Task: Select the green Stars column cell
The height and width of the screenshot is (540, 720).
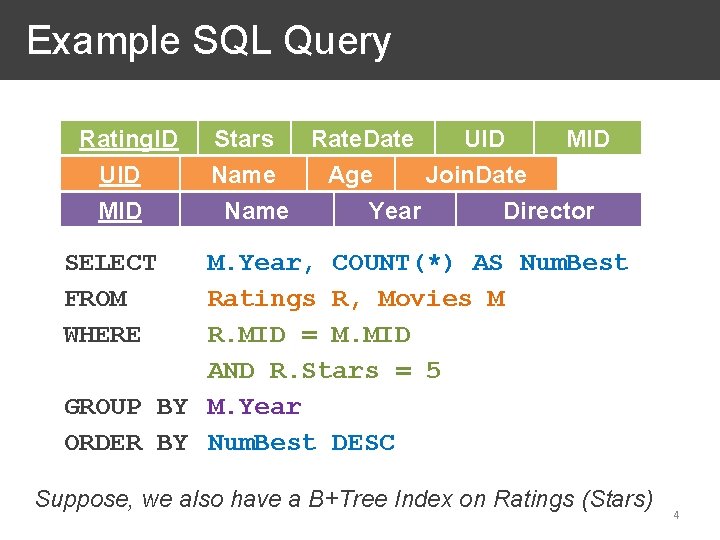Action: click(244, 138)
